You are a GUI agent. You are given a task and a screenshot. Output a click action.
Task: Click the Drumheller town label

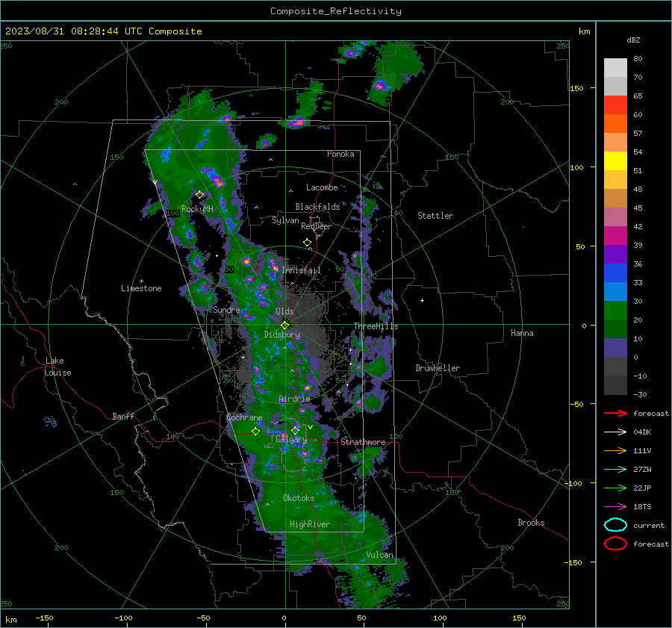point(438,368)
